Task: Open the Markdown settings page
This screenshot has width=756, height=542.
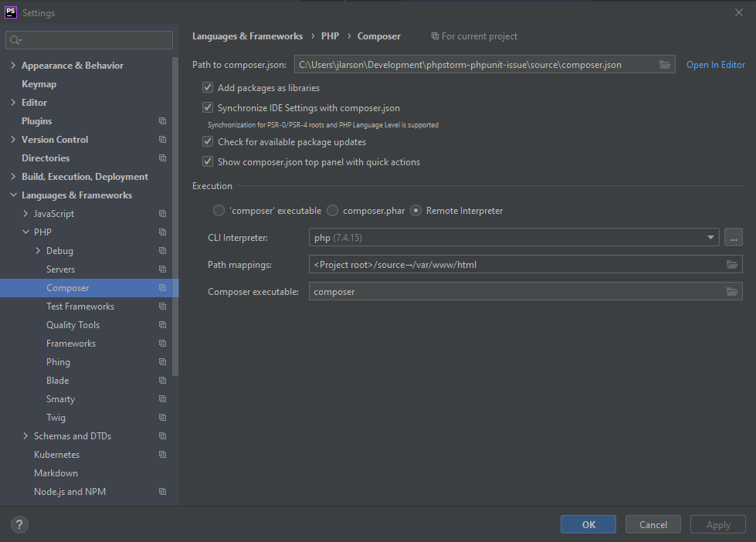Action: pos(56,473)
